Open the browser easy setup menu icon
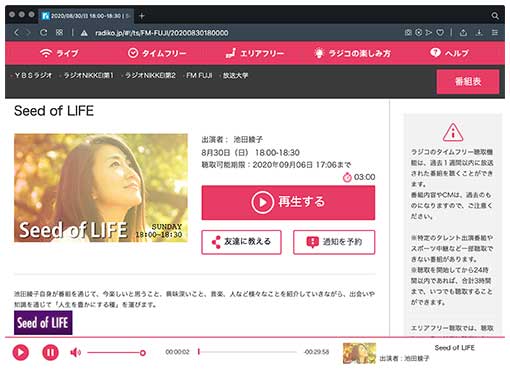 pos(495,32)
